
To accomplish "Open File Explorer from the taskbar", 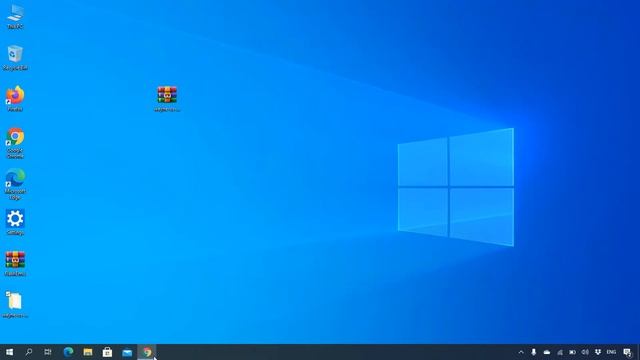I will (x=88, y=352).
